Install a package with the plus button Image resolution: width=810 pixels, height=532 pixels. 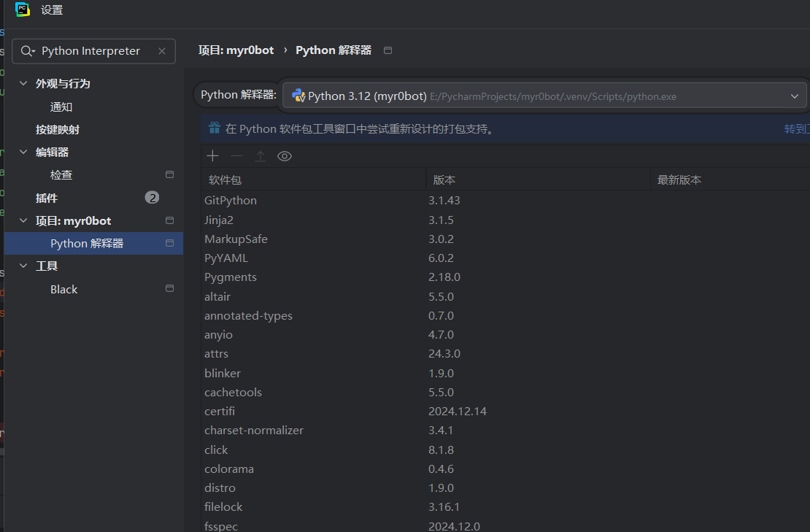click(x=212, y=156)
